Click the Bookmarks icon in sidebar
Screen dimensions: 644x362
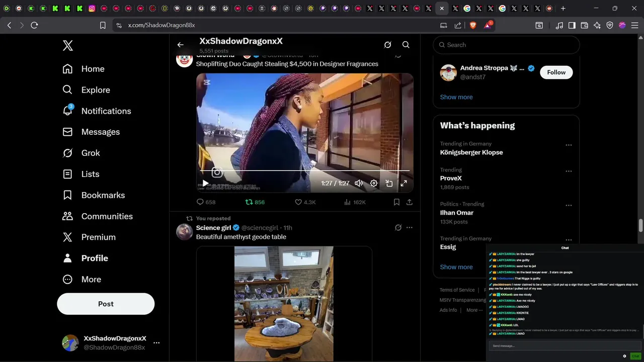(67, 195)
